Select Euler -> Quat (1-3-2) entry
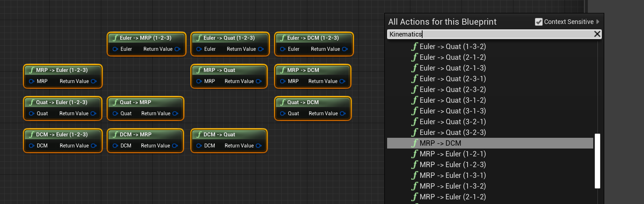 click(453, 47)
